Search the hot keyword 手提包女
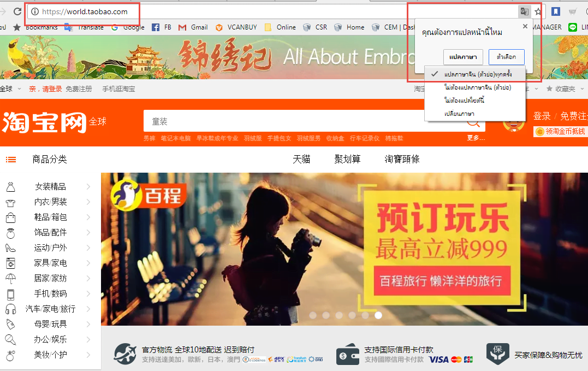This screenshot has height=371, width=588. pyautogui.click(x=280, y=138)
